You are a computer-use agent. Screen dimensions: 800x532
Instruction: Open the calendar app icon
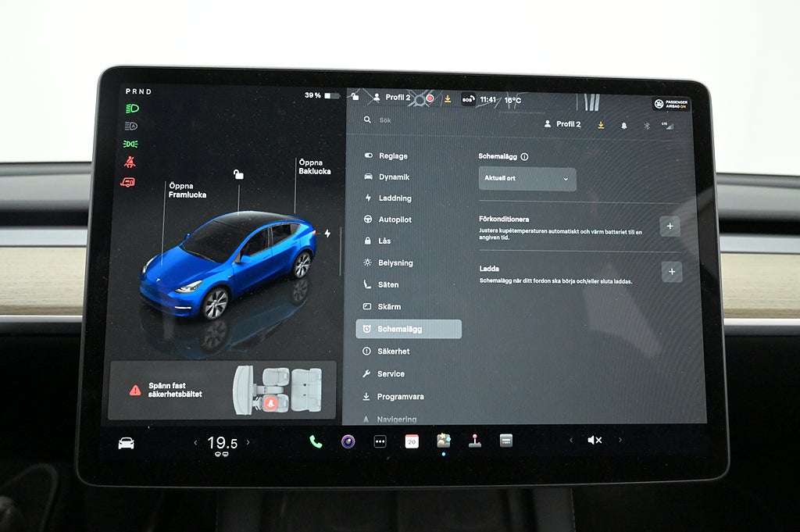(x=412, y=441)
